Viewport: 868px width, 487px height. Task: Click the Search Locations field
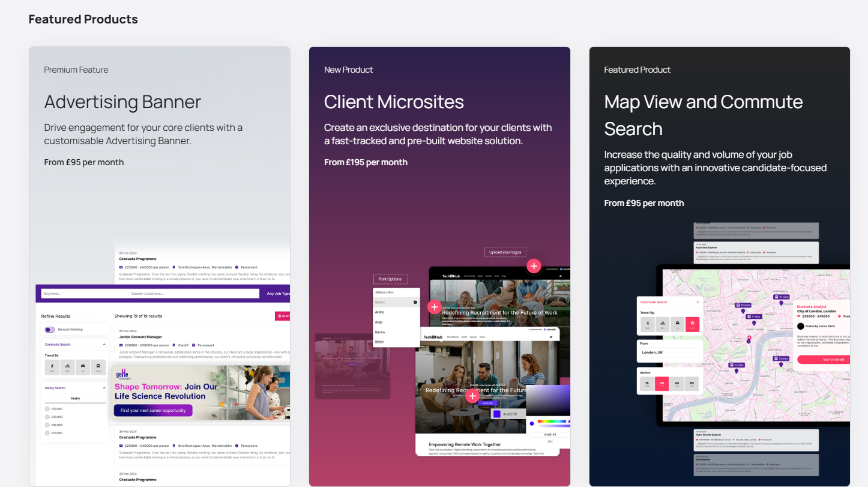pyautogui.click(x=194, y=294)
